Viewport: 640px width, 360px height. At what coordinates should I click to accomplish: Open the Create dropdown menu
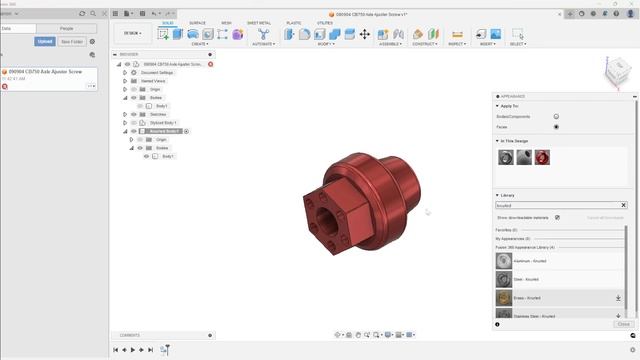pyautogui.click(x=200, y=44)
